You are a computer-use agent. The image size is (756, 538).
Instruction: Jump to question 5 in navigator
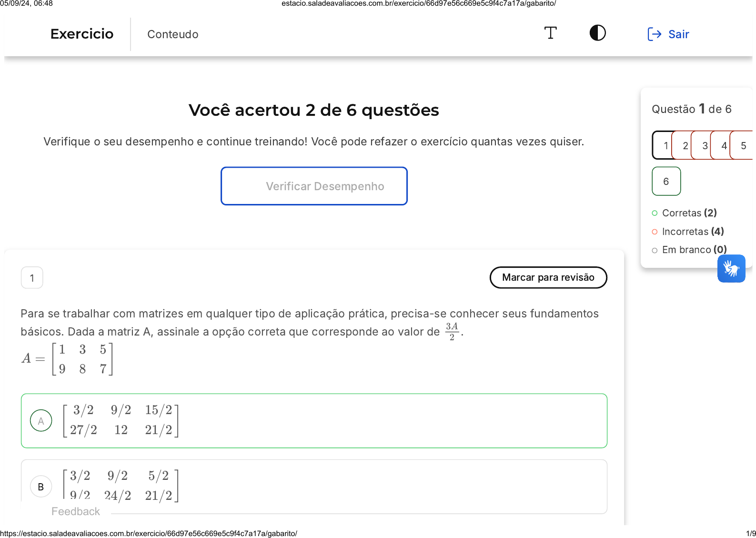tap(743, 146)
